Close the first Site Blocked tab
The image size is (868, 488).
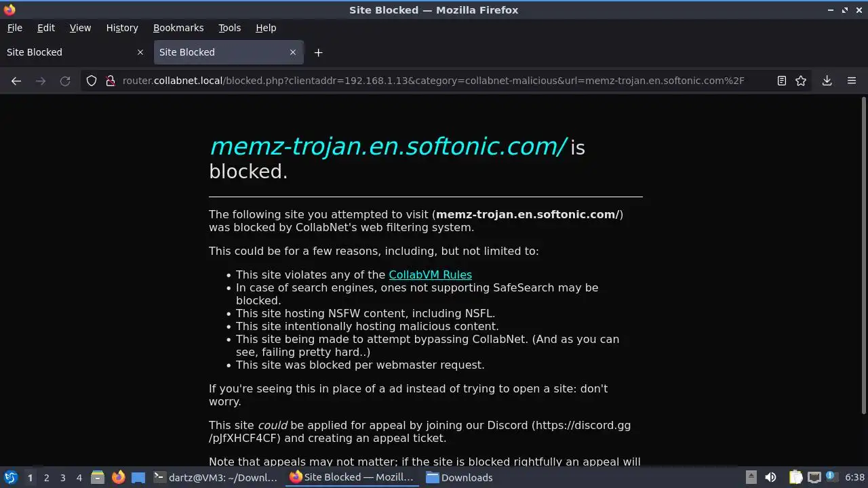(x=140, y=52)
